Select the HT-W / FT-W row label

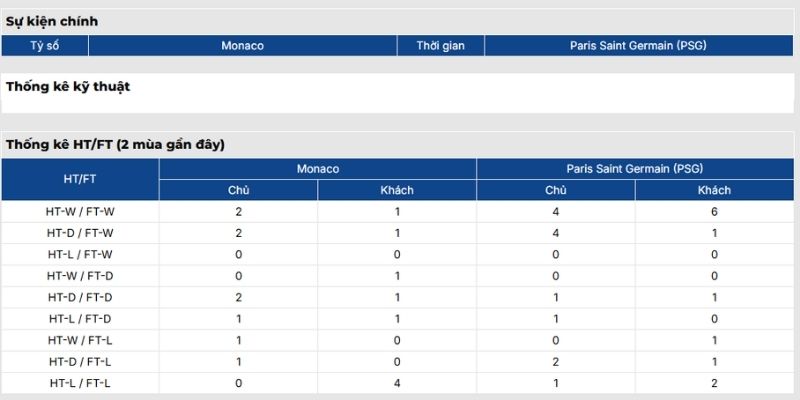tap(80, 212)
